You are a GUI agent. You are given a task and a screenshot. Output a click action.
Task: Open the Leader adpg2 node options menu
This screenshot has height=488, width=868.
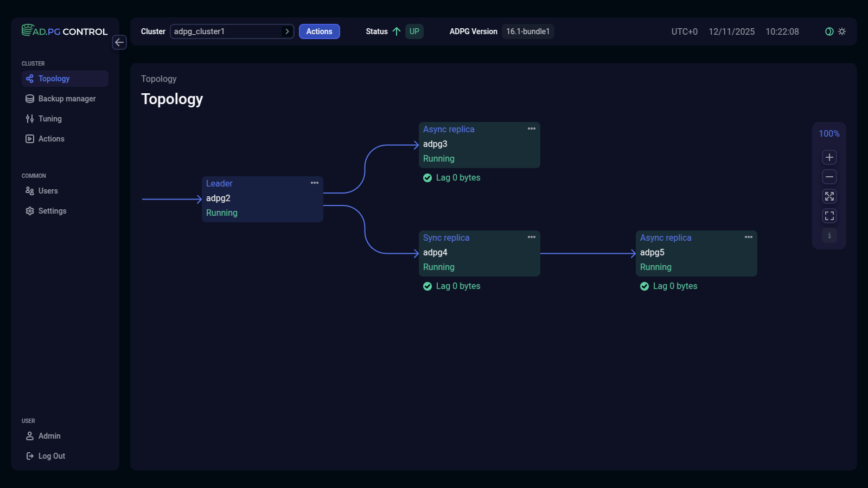315,183
